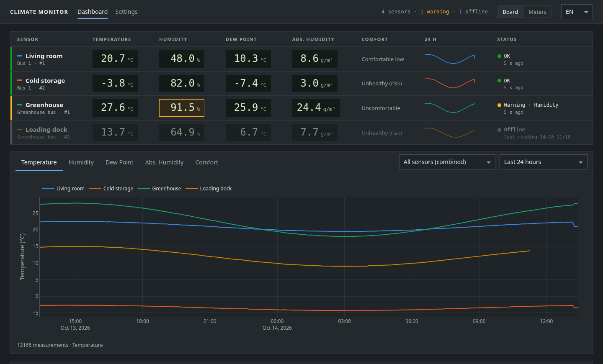Click the Greenhouse orange warning status dot
The height and width of the screenshot is (364, 603).
[x=499, y=105]
